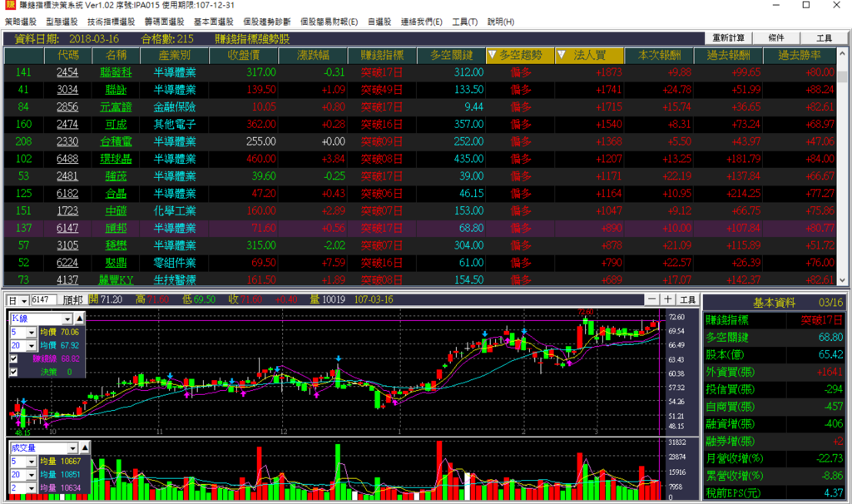Click the 聯發科 stock name link
The width and height of the screenshot is (852, 504).
pyautogui.click(x=116, y=72)
